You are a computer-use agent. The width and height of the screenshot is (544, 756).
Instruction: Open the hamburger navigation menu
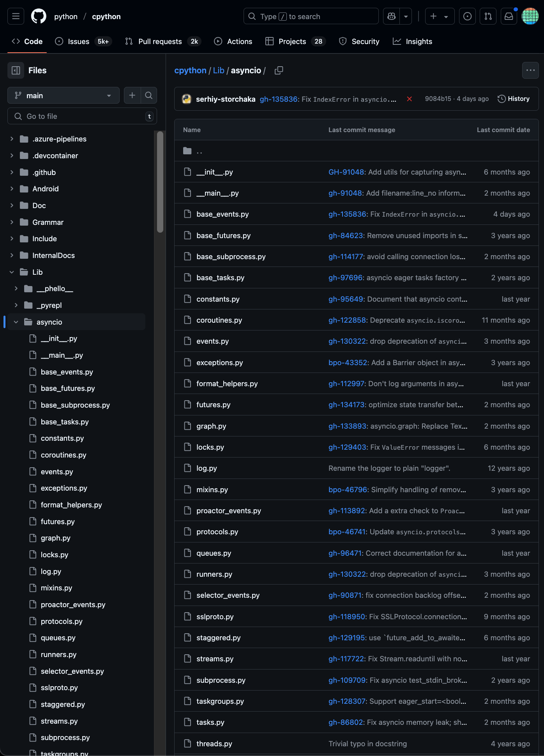[16, 16]
